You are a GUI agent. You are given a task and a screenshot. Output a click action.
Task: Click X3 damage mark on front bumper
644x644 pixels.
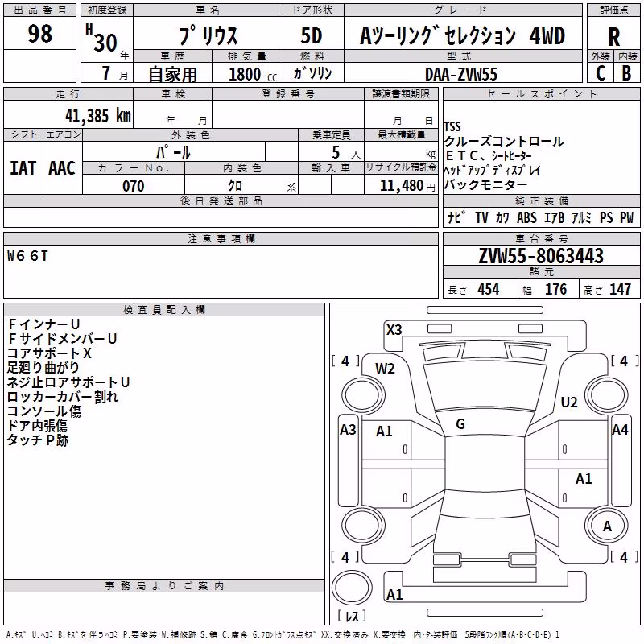[x=394, y=330]
